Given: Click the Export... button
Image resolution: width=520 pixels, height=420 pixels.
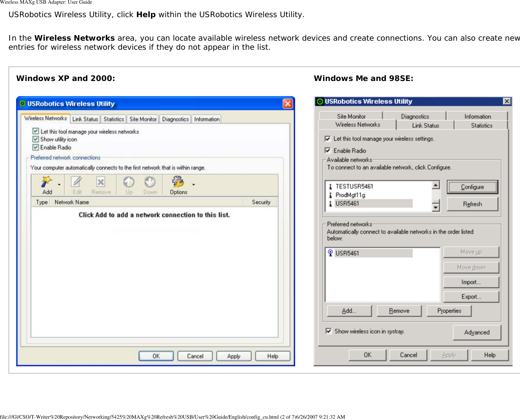Looking at the screenshot, I should point(471,297).
